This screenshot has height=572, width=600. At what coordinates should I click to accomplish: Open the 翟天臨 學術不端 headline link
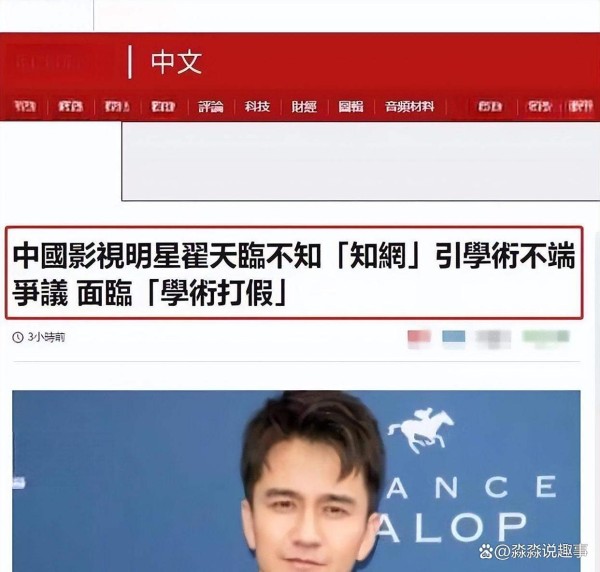click(293, 273)
